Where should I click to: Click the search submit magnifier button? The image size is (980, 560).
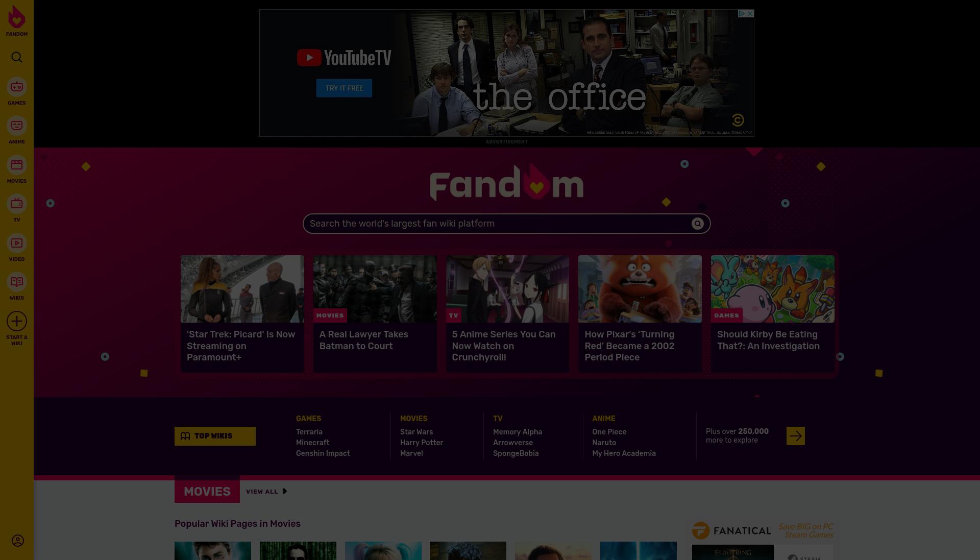697,224
